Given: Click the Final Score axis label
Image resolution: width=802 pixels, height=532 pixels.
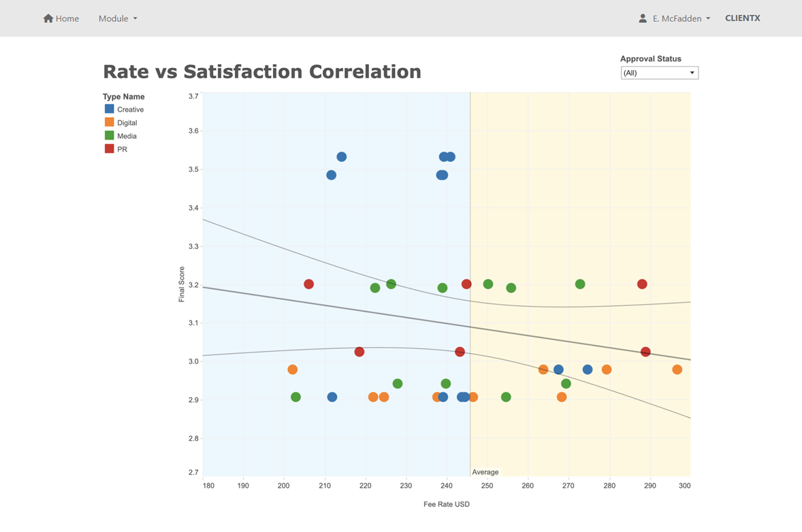Looking at the screenshot, I should pyautogui.click(x=182, y=284).
